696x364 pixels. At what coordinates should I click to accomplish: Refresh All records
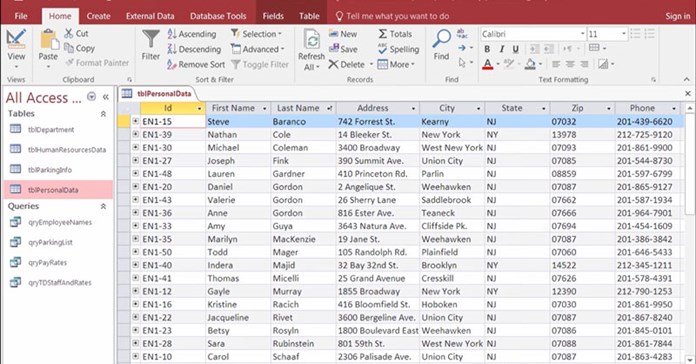pyautogui.click(x=311, y=50)
